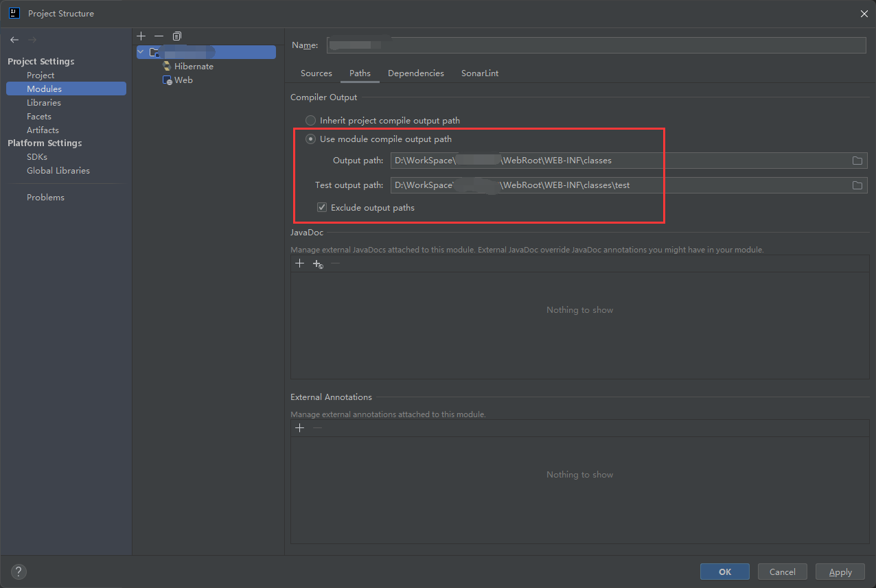Click the forward navigation arrow
This screenshot has height=588, width=876.
[x=32, y=40]
